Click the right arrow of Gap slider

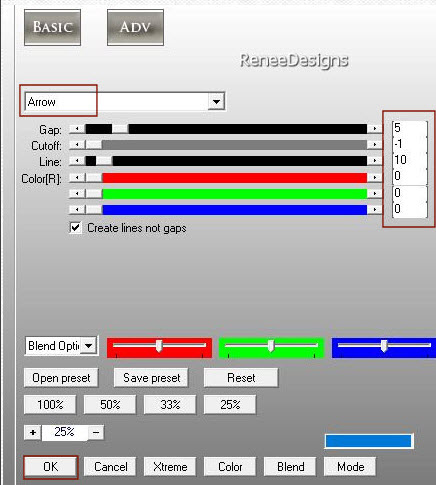[375, 129]
